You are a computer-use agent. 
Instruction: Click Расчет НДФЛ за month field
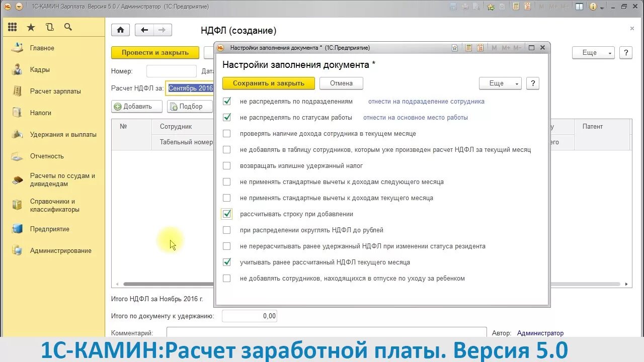tap(191, 88)
